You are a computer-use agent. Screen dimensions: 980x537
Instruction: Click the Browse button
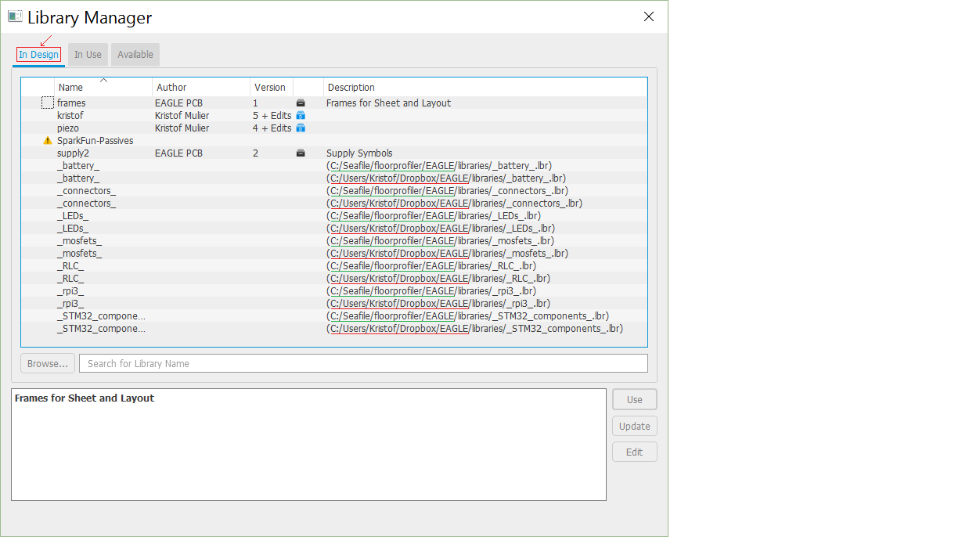47,363
